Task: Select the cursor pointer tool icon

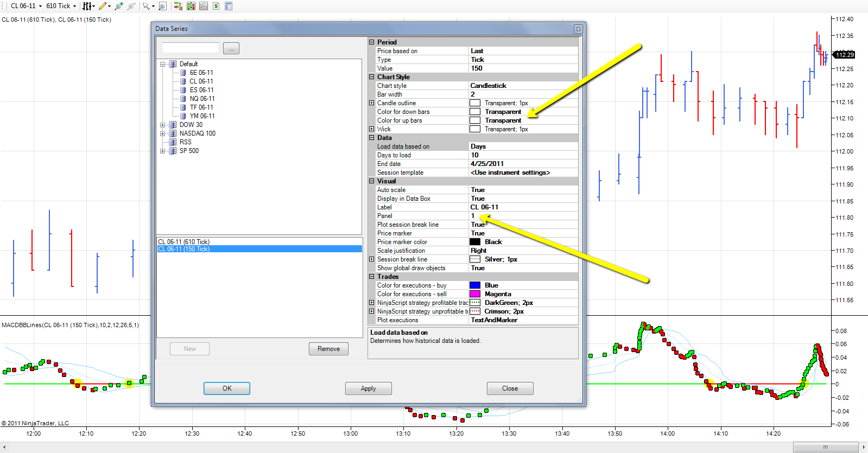Action: point(146,6)
